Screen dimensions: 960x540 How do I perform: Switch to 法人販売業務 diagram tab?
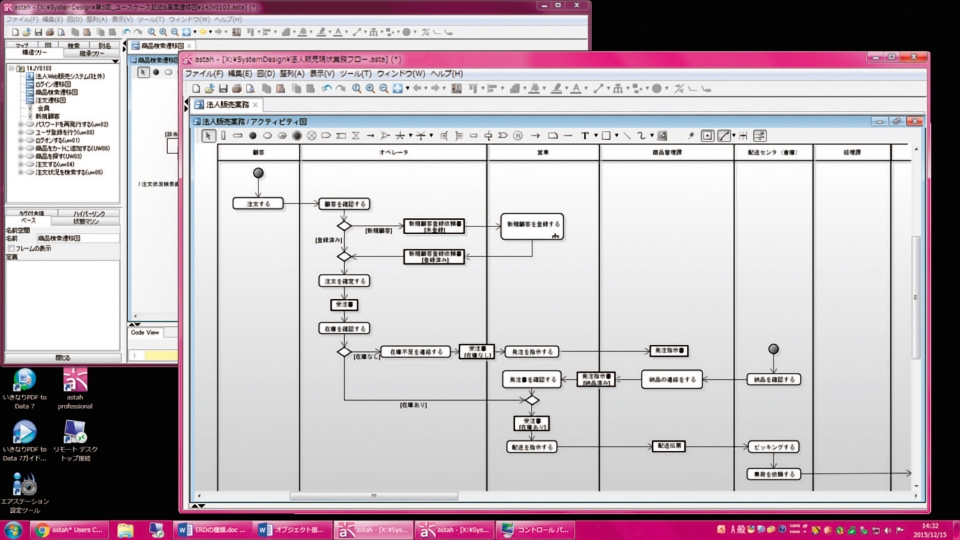(x=227, y=105)
